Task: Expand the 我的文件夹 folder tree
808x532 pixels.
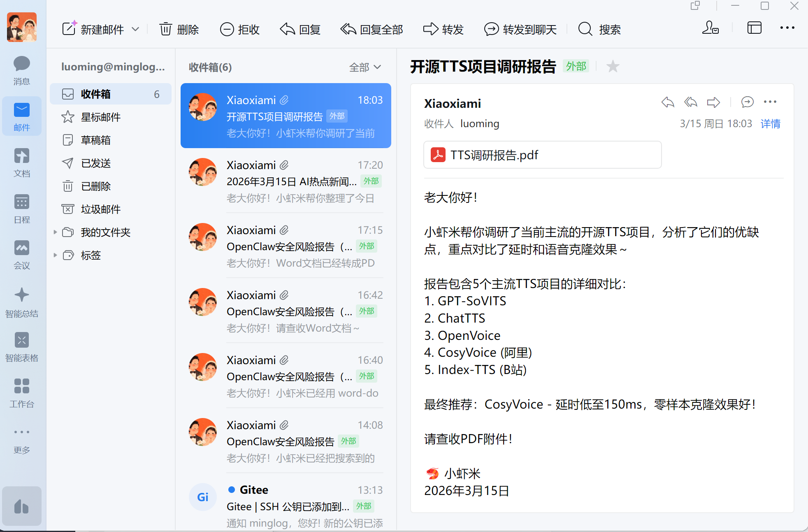Action: pyautogui.click(x=55, y=232)
